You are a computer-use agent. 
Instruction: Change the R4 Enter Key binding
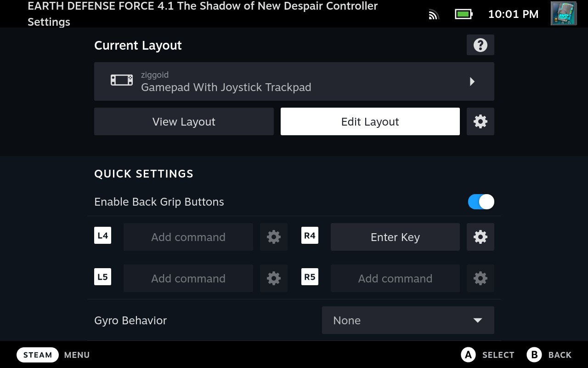point(395,237)
